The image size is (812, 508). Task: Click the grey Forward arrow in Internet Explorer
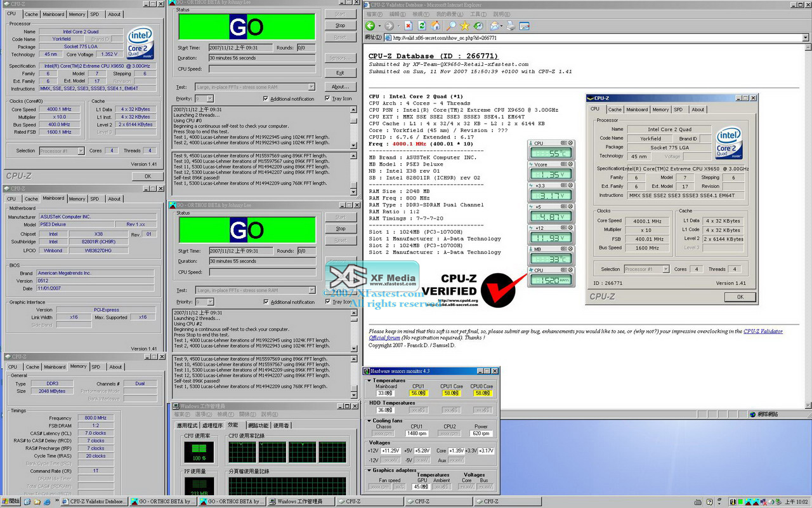point(390,26)
